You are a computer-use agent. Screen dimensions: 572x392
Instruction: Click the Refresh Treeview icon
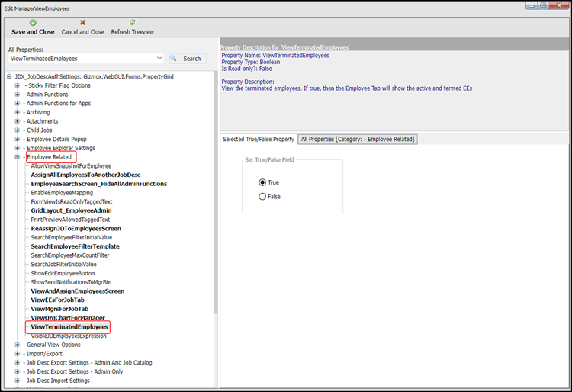[x=132, y=23]
